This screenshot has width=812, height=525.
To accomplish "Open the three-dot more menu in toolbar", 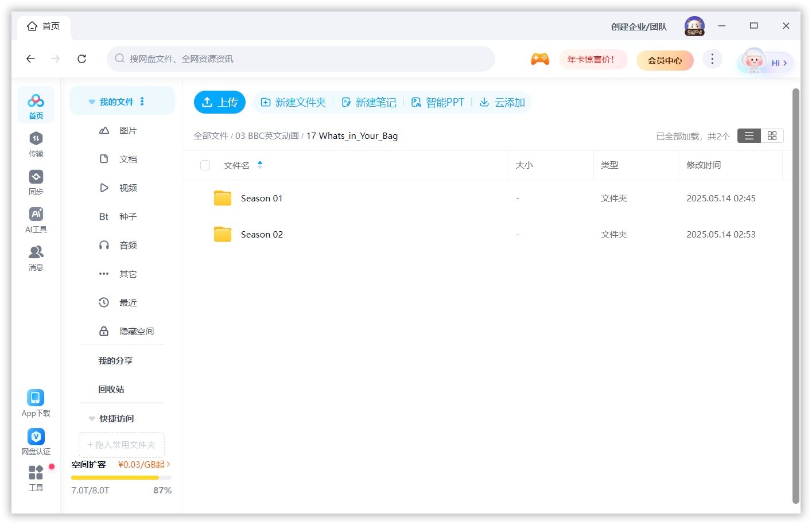I will click(x=712, y=59).
